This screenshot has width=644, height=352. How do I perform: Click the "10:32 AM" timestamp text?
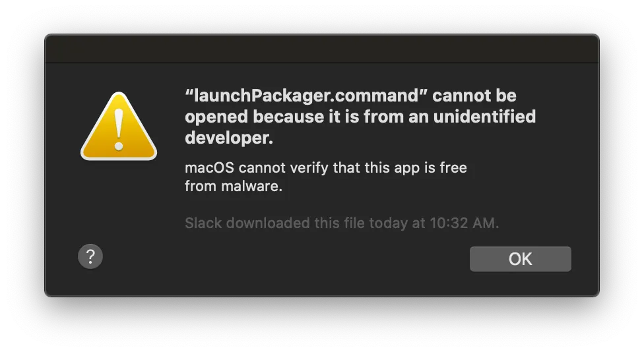(x=463, y=223)
